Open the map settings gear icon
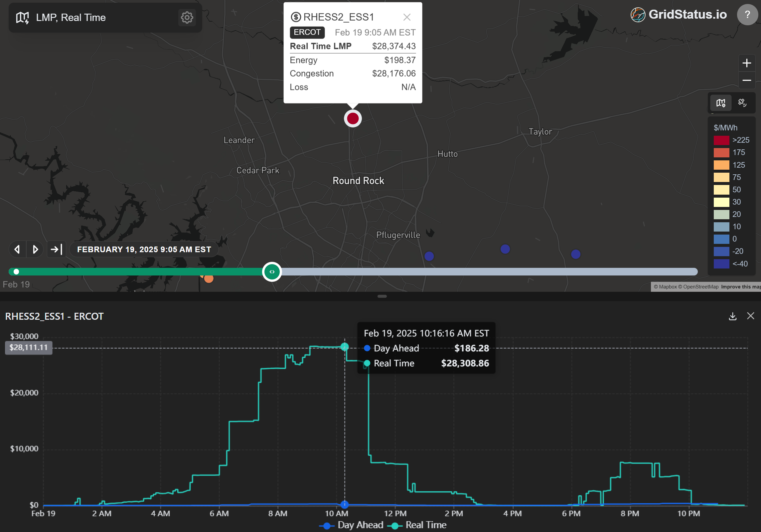This screenshot has width=761, height=532. 187,17
